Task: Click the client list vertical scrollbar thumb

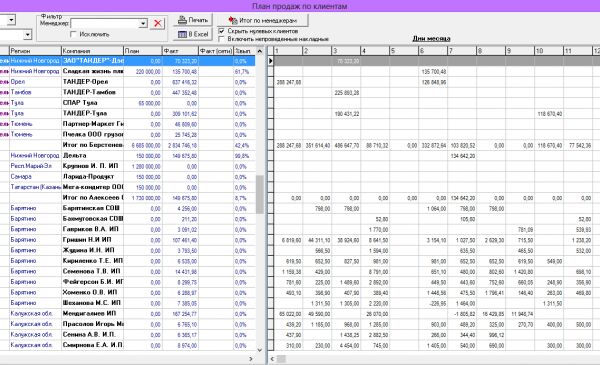Action: (x=260, y=194)
